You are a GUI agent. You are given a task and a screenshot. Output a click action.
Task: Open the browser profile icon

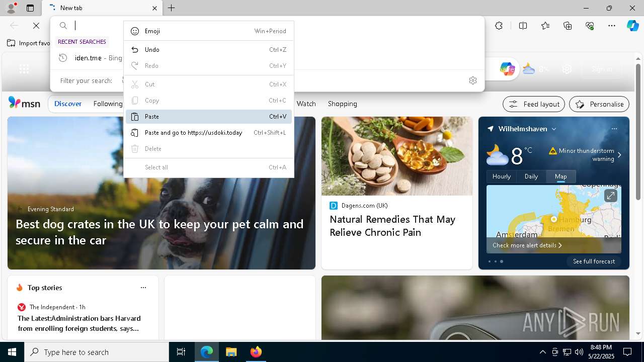coord(11,8)
